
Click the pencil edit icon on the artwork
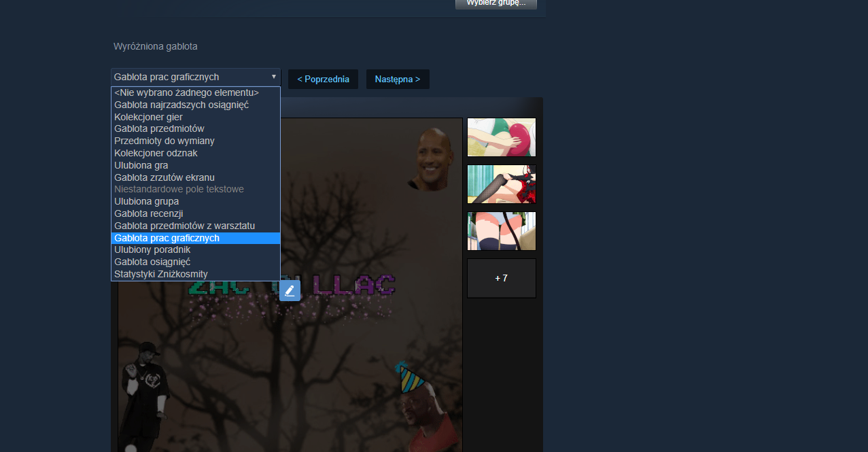pos(290,290)
